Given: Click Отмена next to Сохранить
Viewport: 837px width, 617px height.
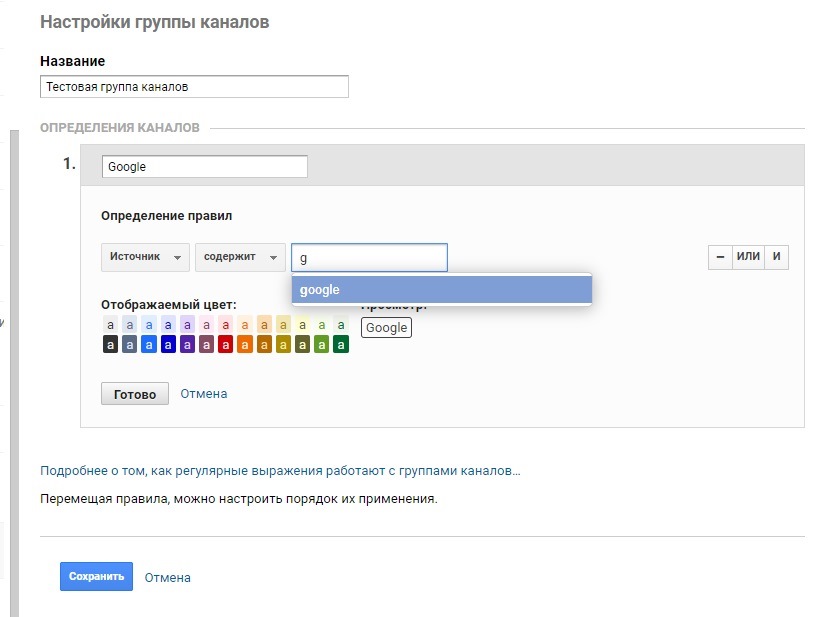Looking at the screenshot, I should [x=168, y=578].
